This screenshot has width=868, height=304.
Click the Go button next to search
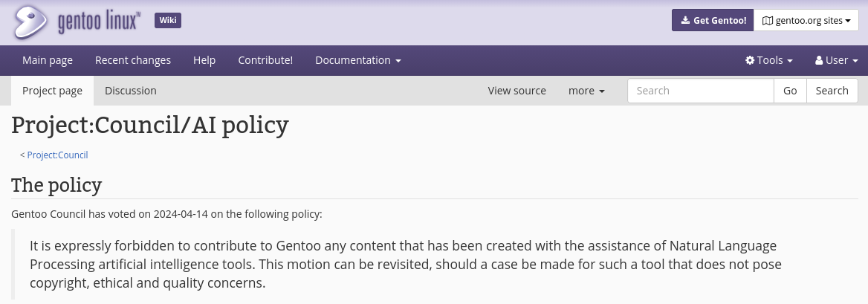(790, 91)
